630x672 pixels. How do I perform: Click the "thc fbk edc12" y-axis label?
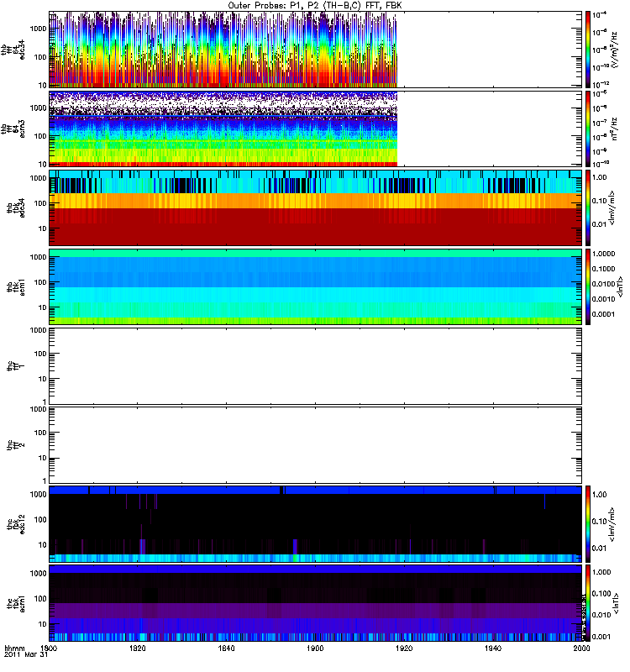pos(16,524)
